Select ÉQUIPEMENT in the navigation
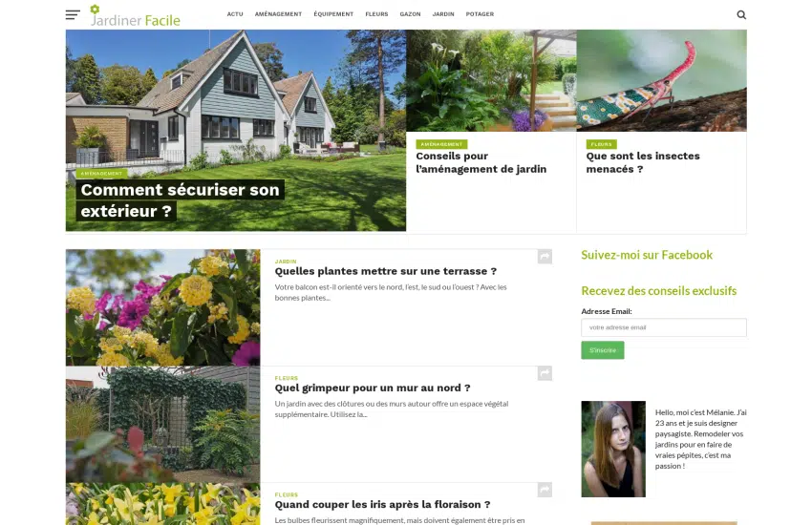 (333, 14)
